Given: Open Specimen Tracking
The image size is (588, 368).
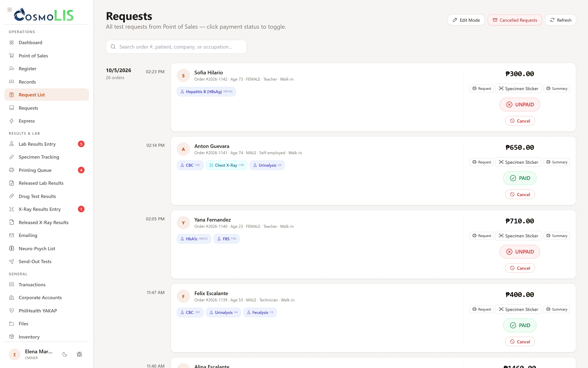Looking at the screenshot, I should [47, 157].
